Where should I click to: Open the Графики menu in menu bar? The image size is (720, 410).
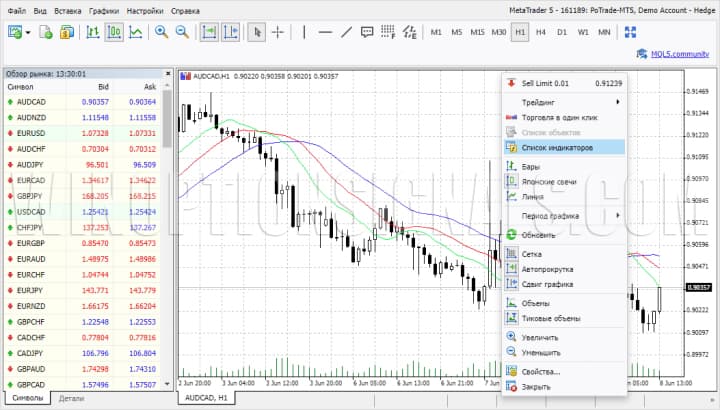[x=103, y=10]
